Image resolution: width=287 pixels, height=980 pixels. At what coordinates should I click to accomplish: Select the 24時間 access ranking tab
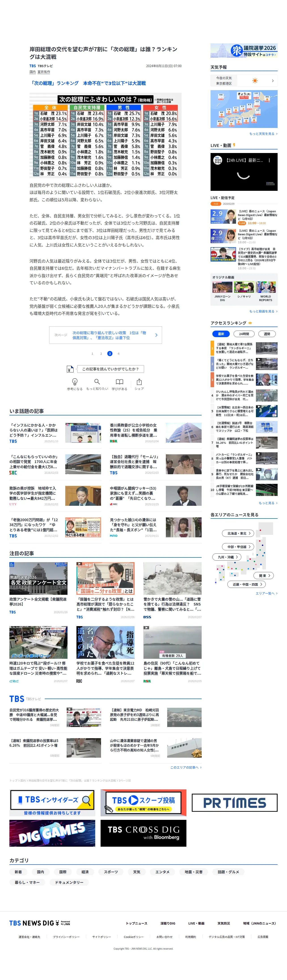[x=244, y=334]
